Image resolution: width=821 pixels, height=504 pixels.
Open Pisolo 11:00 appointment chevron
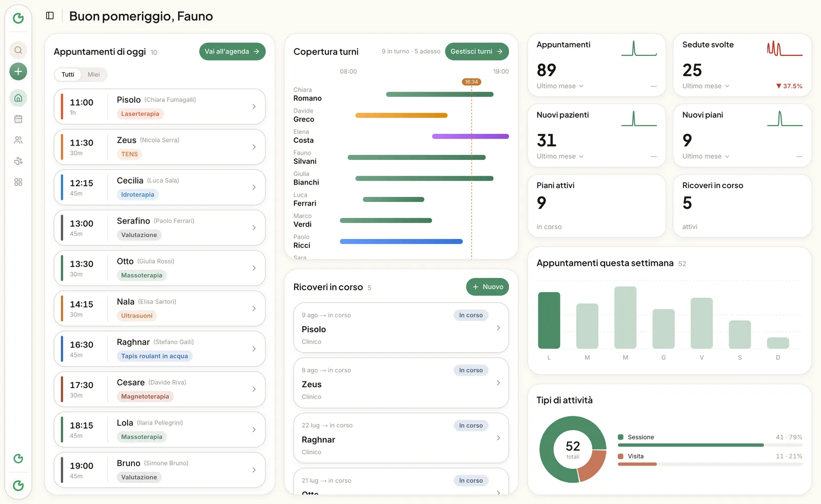click(x=254, y=107)
